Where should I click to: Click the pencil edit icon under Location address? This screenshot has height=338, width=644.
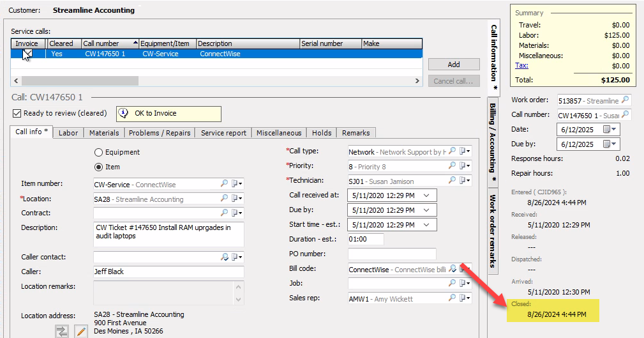(81, 332)
